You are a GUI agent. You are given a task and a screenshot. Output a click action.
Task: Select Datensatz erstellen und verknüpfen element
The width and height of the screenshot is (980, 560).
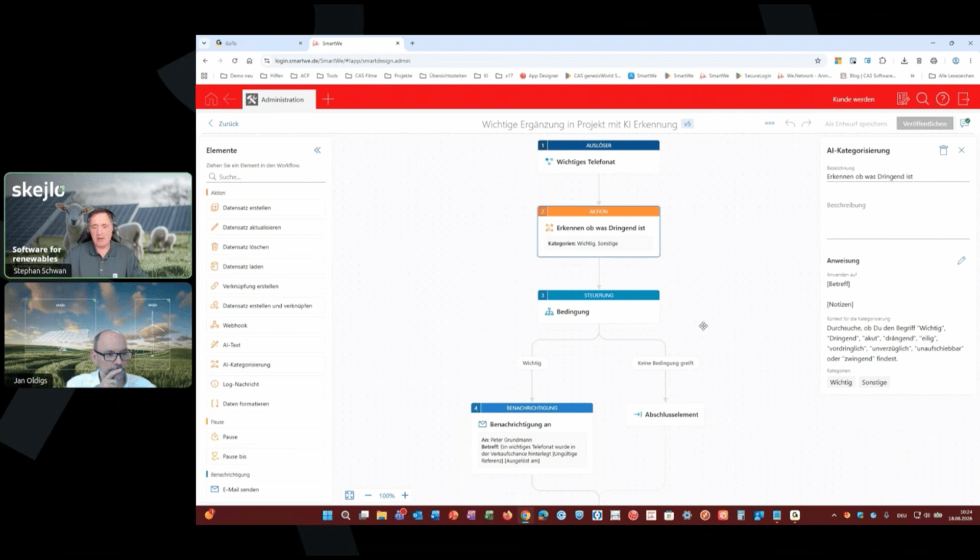tap(266, 306)
